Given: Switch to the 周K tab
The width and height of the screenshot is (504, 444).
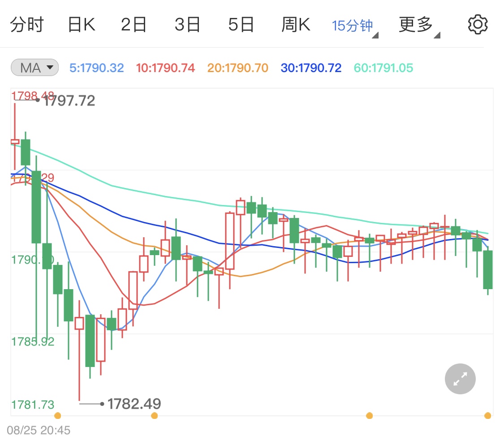Looking at the screenshot, I should click(296, 25).
